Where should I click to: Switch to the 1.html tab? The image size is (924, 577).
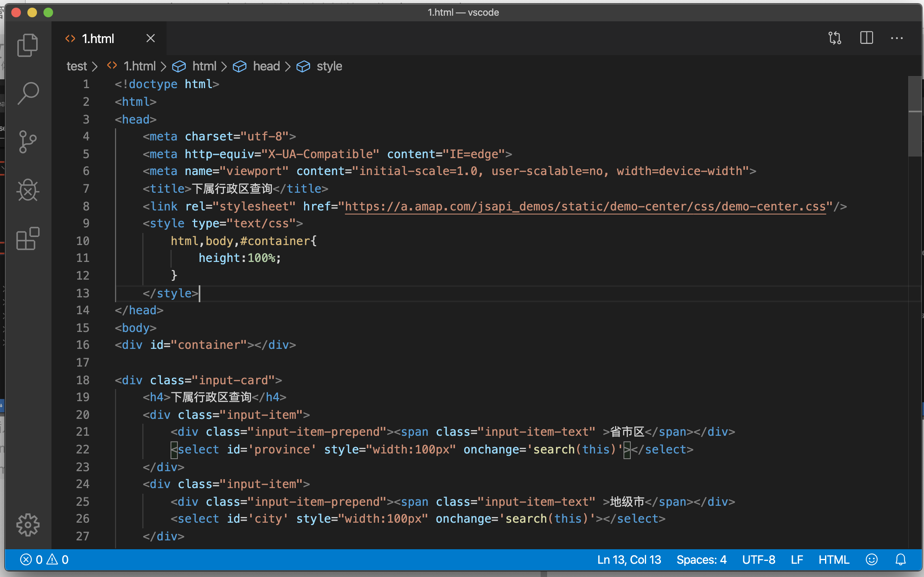pos(98,38)
